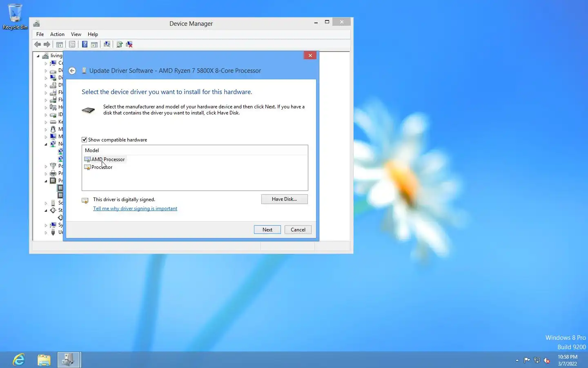Click the Universal Serial Bus icon in tree
The image size is (588, 368).
point(53,232)
